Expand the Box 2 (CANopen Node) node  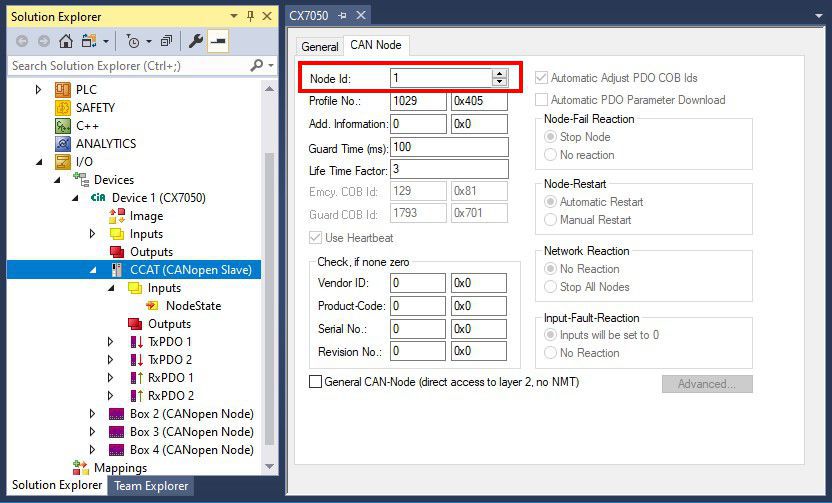click(92, 413)
